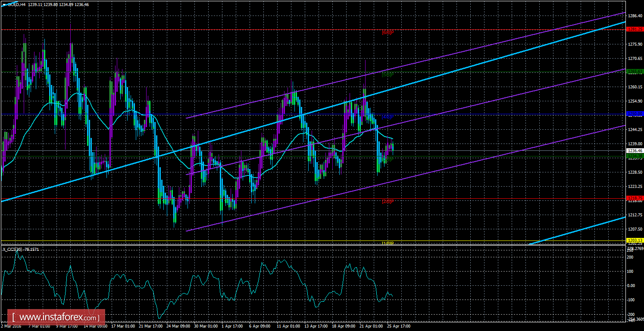
Task: Click the 1239.00 price scale label
Action: pyautogui.click(x=635, y=144)
